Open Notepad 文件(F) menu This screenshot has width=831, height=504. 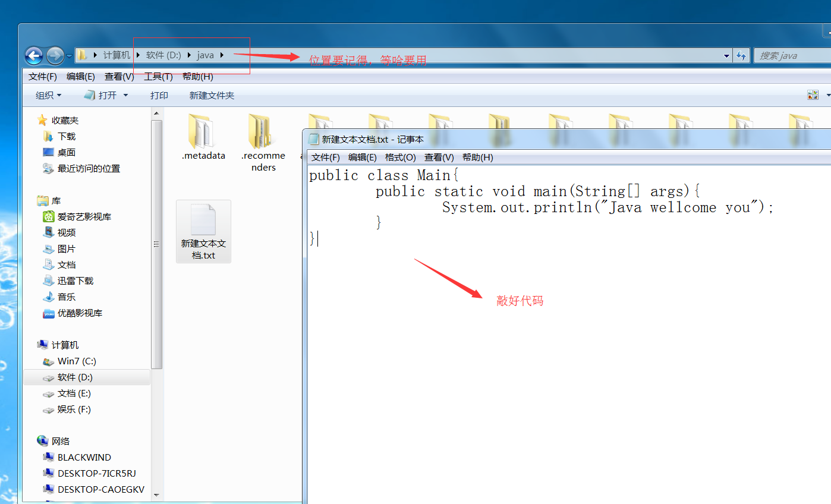click(x=326, y=157)
